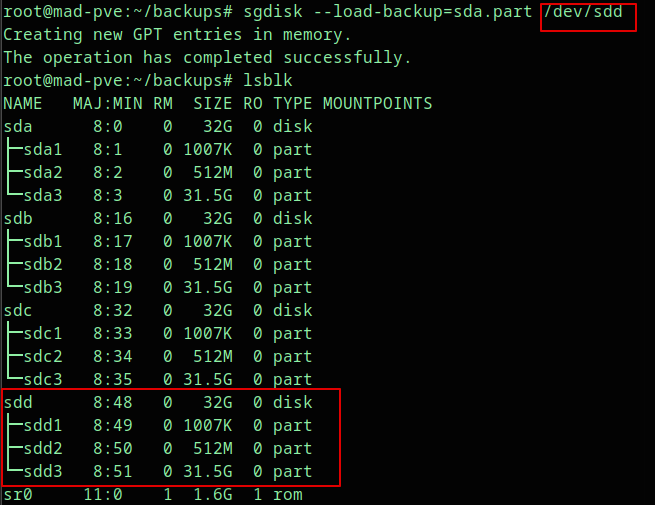Click the 8:0 value in sda row
The width and height of the screenshot is (655, 505).
pos(108,127)
